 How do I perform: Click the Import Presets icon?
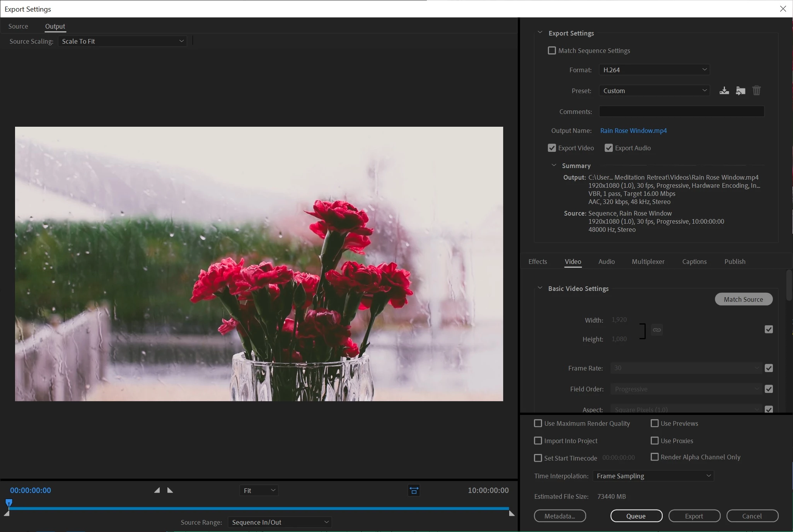tap(740, 91)
